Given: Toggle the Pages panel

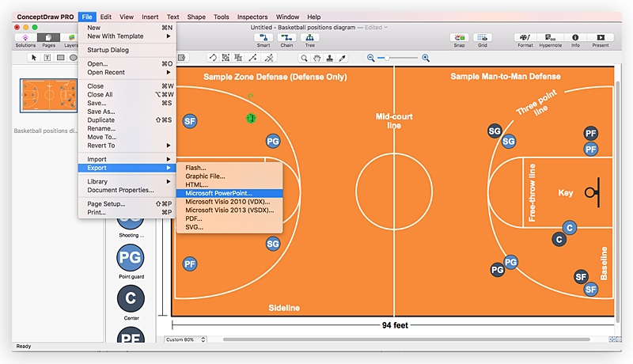Looking at the screenshot, I should (48, 37).
